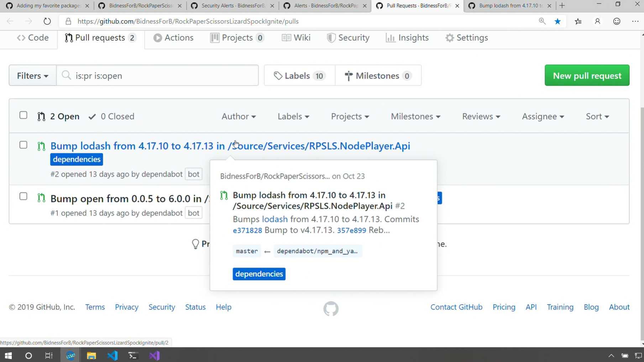
Task: Close the Security Alerts tab
Action: click(x=272, y=6)
